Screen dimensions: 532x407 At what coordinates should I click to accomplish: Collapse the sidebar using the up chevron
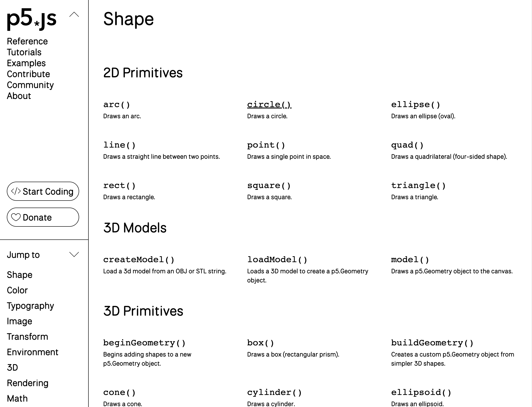74,15
